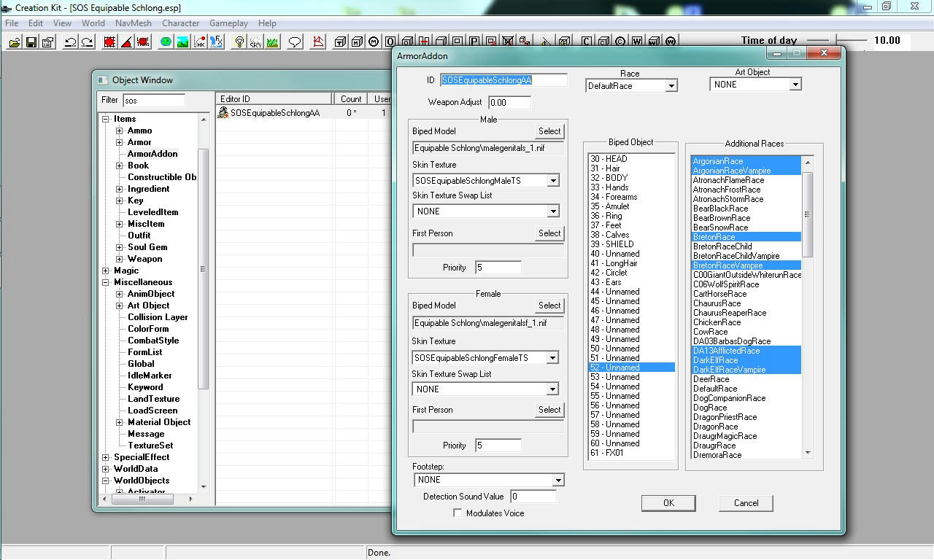The width and height of the screenshot is (934, 560).
Task: Open the World menu
Action: tap(93, 23)
